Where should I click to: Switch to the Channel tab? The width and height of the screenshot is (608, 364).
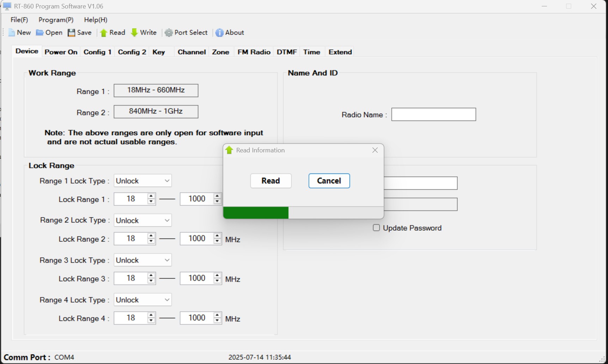191,52
